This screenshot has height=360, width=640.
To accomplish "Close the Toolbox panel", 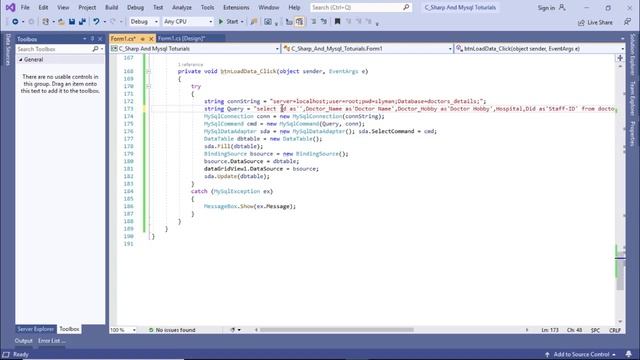I will tap(100, 39).
